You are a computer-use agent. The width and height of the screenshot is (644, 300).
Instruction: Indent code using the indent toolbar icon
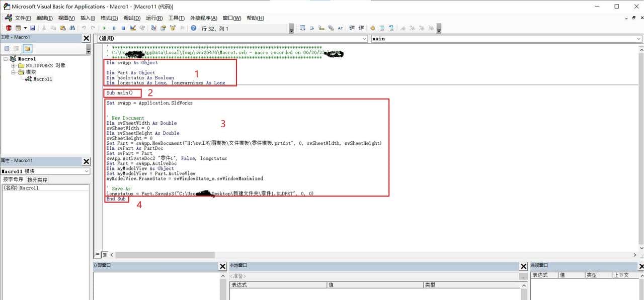(x=353, y=28)
